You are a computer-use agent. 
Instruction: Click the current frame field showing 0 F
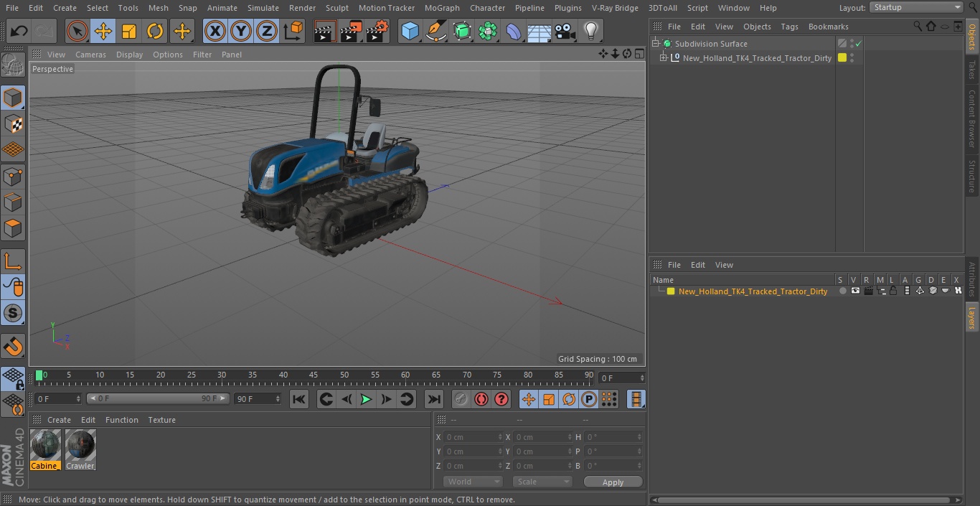tap(622, 378)
